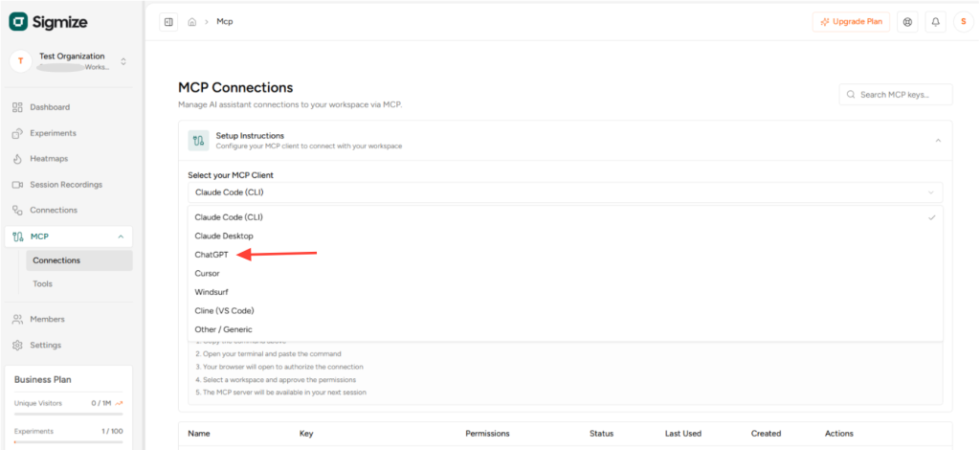Click the Created column header
Viewport: 980px width, 450px height.
[x=767, y=434]
